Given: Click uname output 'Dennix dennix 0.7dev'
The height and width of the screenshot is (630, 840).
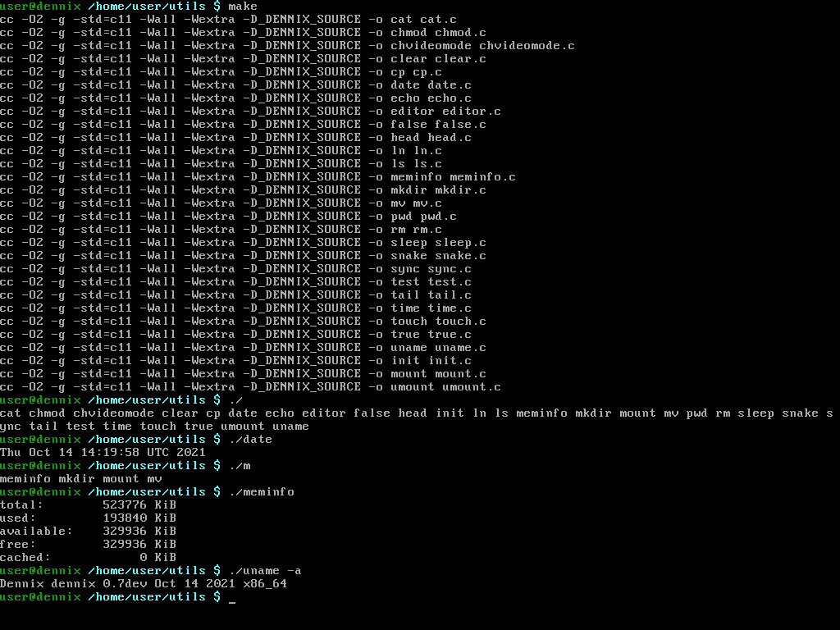Looking at the screenshot, I should [73, 584].
